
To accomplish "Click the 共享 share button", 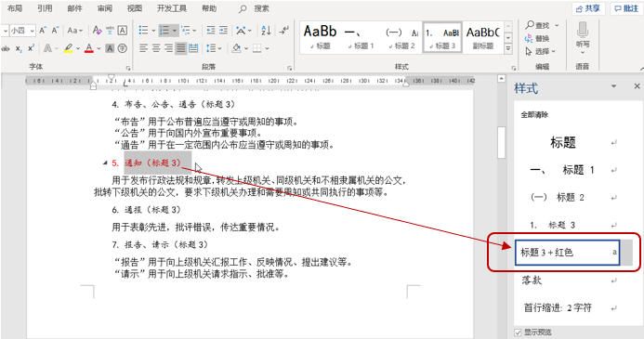I will pos(588,8).
